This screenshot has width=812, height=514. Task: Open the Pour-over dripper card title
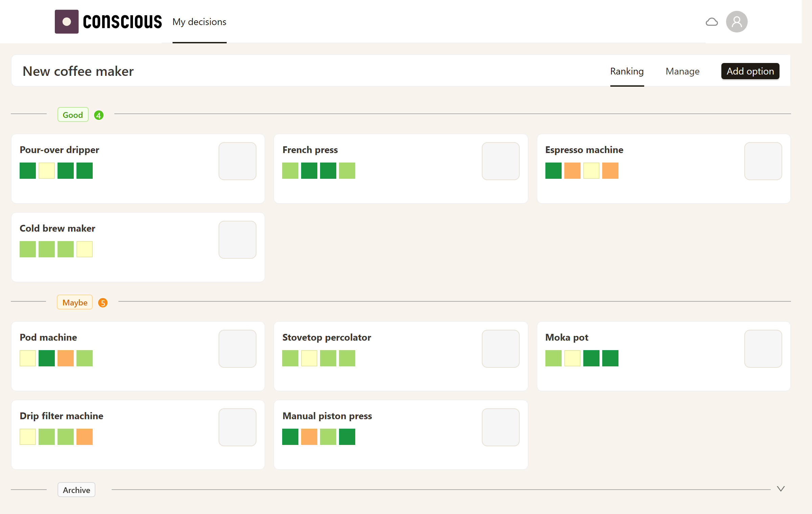coord(60,150)
